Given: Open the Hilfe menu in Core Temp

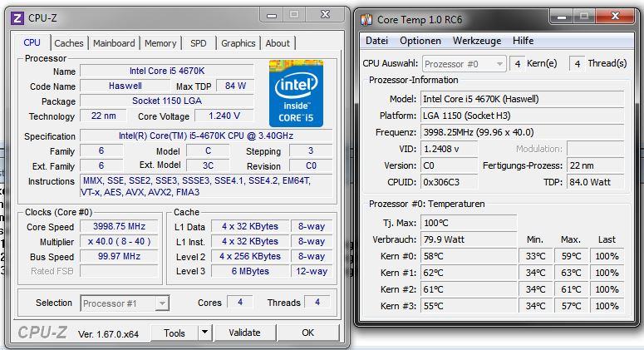Looking at the screenshot, I should (x=523, y=41).
